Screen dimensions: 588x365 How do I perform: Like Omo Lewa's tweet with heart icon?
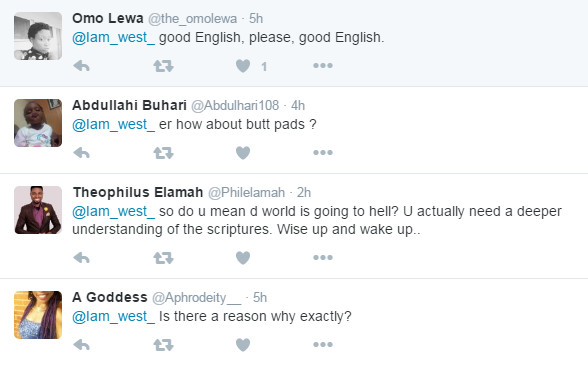(x=243, y=66)
